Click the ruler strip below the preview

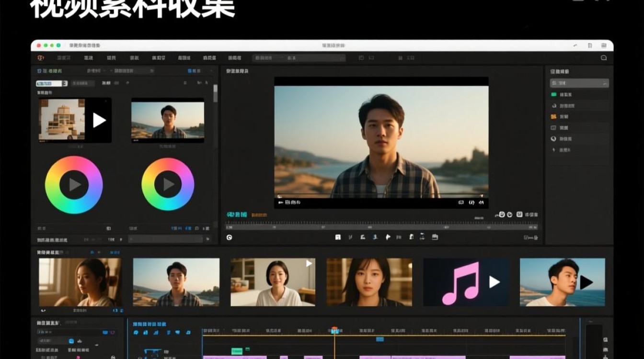pyautogui.click(x=381, y=226)
